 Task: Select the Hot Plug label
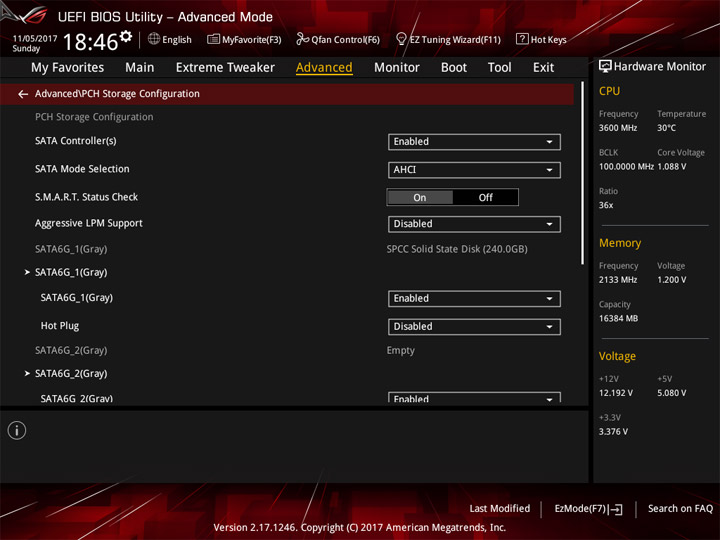tap(60, 326)
